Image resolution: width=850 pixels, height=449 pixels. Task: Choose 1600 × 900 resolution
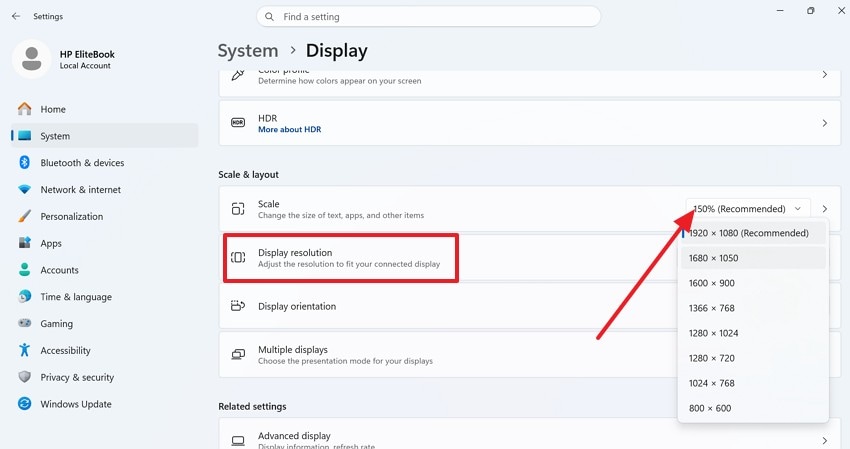click(x=754, y=283)
